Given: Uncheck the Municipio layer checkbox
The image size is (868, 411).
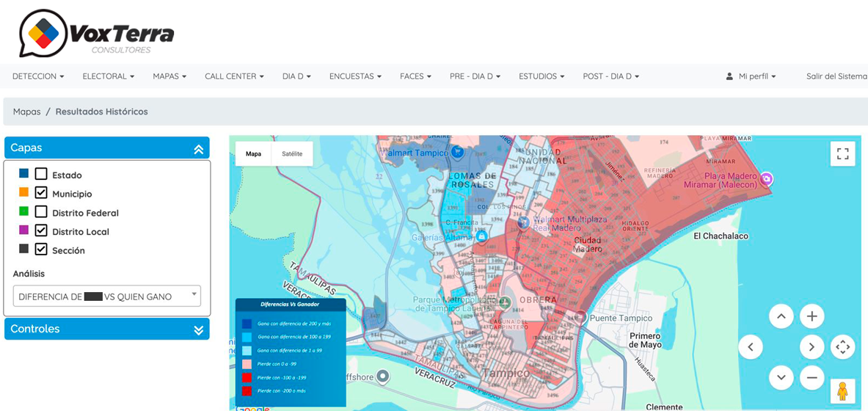Looking at the screenshot, I should (x=41, y=193).
